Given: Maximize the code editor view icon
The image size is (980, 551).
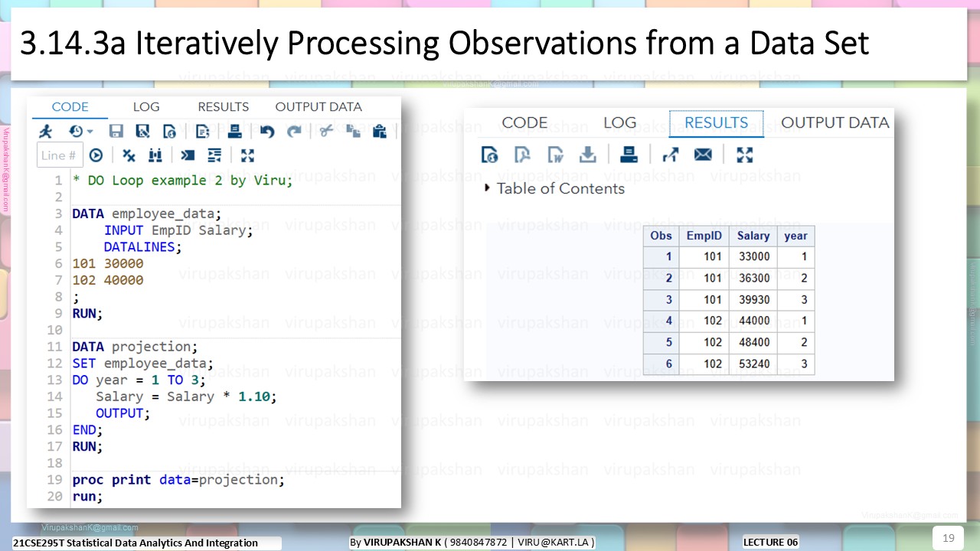Looking at the screenshot, I should click(247, 155).
